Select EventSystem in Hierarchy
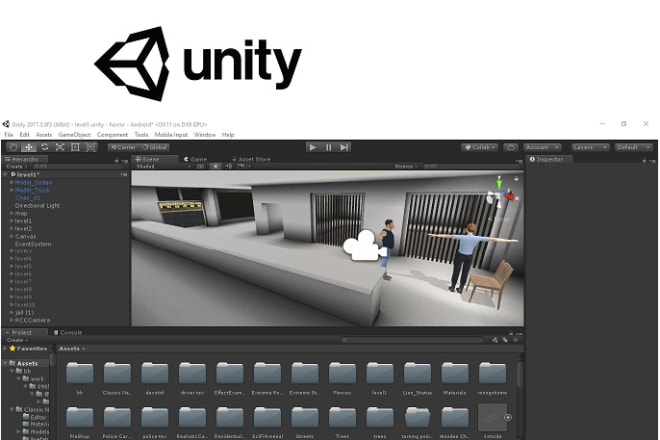 33,244
